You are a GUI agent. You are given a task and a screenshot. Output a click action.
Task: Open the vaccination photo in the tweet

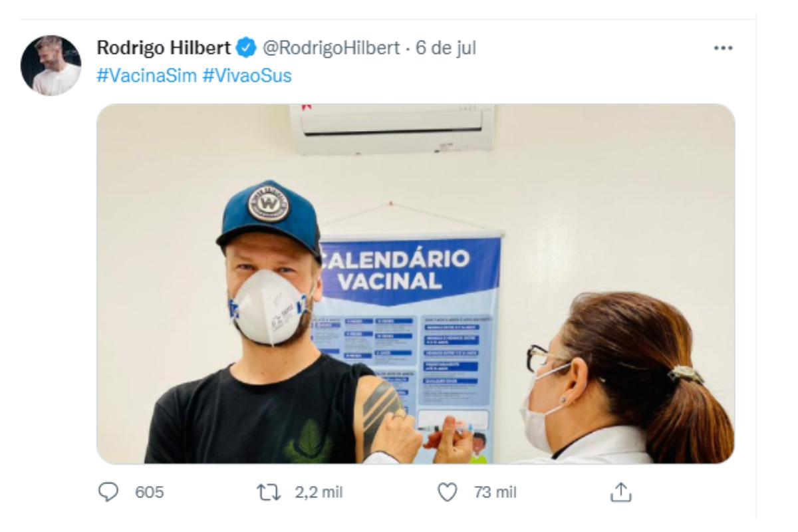click(x=416, y=283)
